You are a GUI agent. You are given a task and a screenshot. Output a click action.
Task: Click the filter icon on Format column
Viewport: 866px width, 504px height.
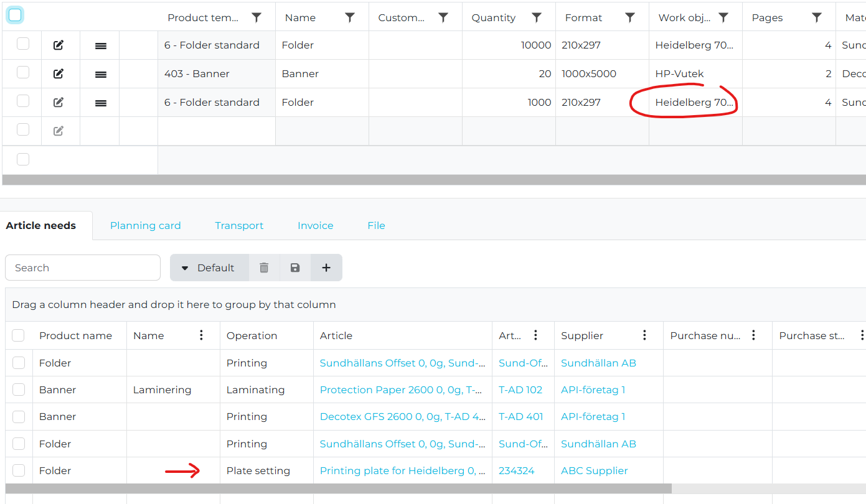pos(629,18)
